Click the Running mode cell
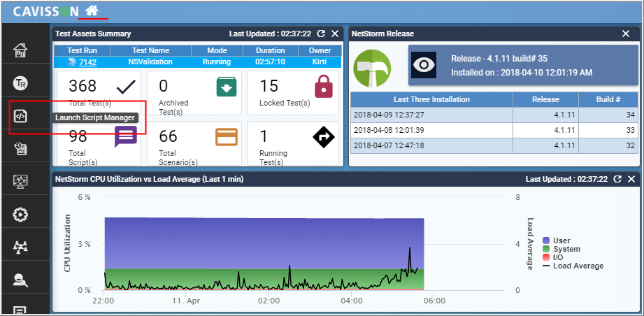This screenshot has width=644, height=316. click(217, 62)
